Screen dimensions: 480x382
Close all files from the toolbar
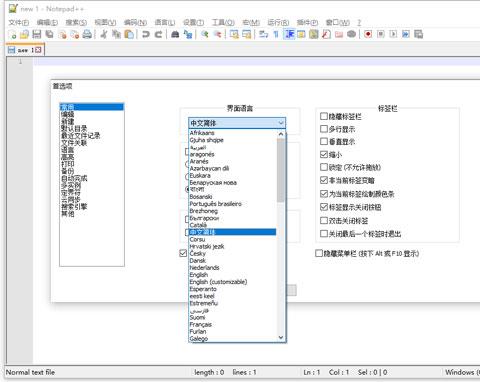[x=75, y=34]
